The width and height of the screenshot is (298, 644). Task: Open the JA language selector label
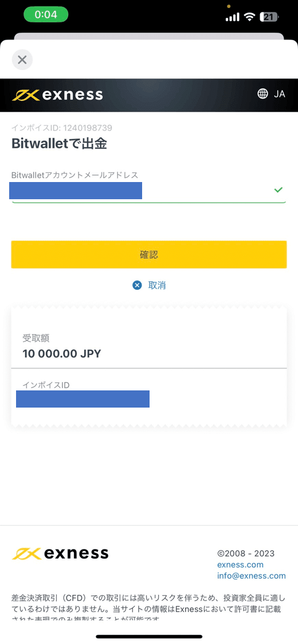(x=280, y=94)
